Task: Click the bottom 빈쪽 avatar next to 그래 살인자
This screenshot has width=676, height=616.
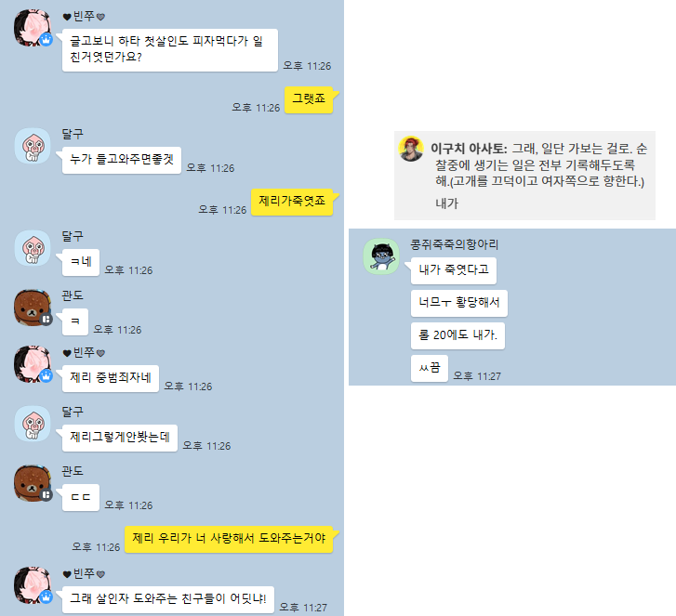Action: [x=33, y=585]
